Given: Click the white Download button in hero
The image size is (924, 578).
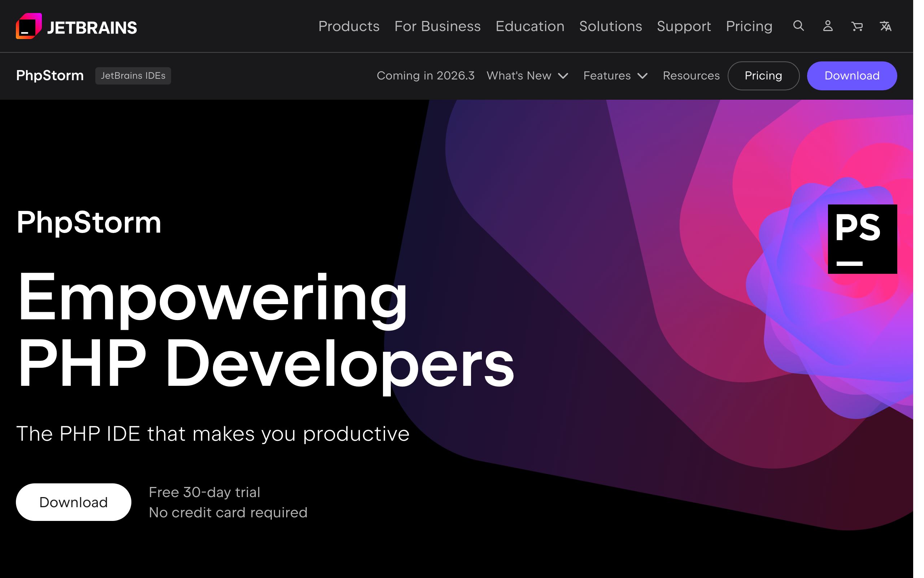Looking at the screenshot, I should [x=73, y=502].
